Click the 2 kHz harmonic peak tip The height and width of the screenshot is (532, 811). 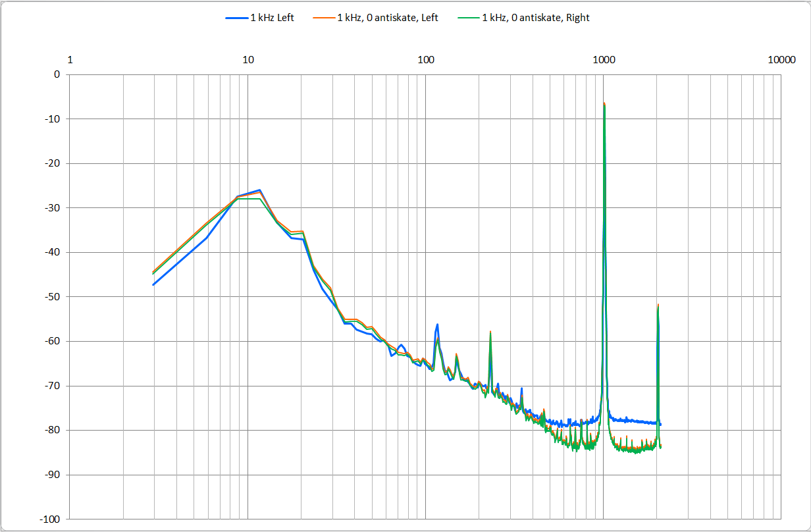[x=658, y=305]
